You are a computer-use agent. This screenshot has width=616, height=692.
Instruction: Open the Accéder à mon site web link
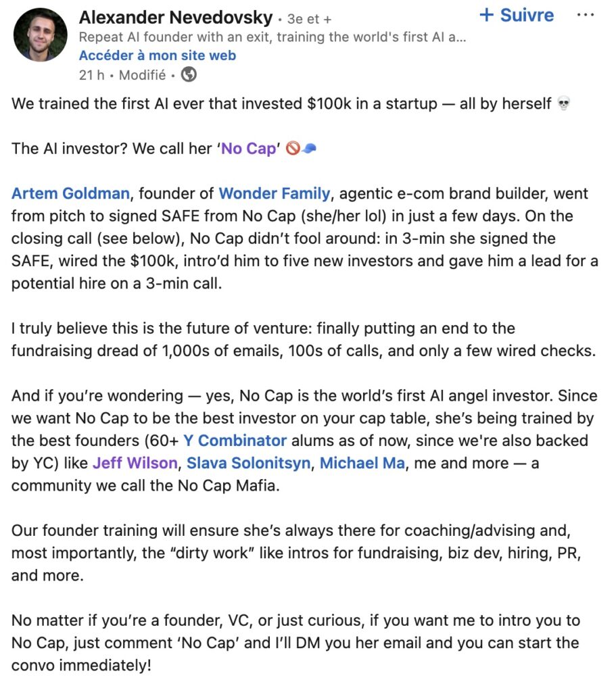point(157,55)
